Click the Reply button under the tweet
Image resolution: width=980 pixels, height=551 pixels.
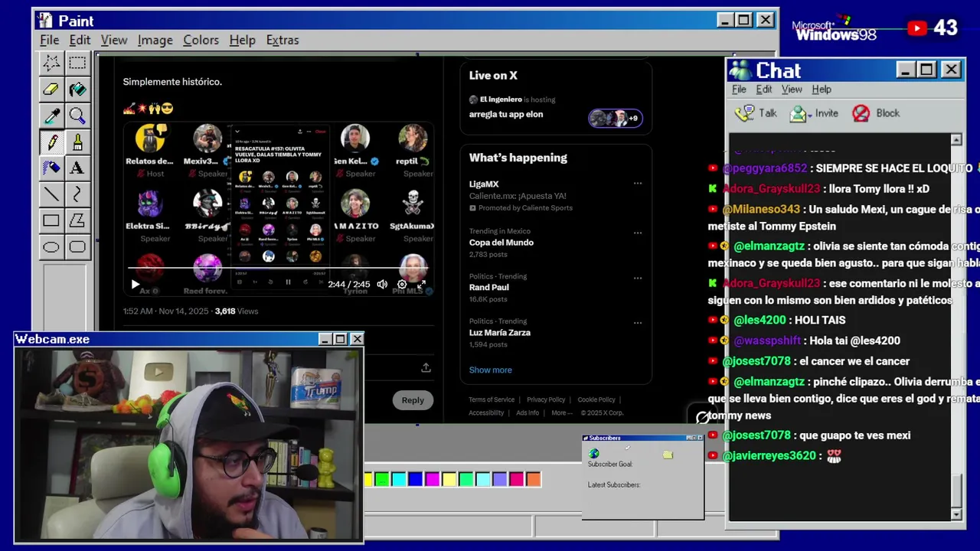tap(413, 400)
